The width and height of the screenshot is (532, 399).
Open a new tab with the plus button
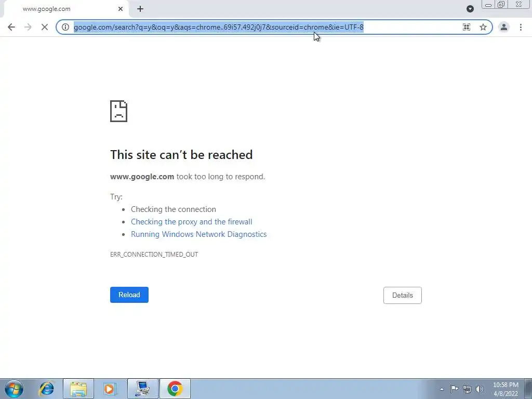(x=140, y=9)
